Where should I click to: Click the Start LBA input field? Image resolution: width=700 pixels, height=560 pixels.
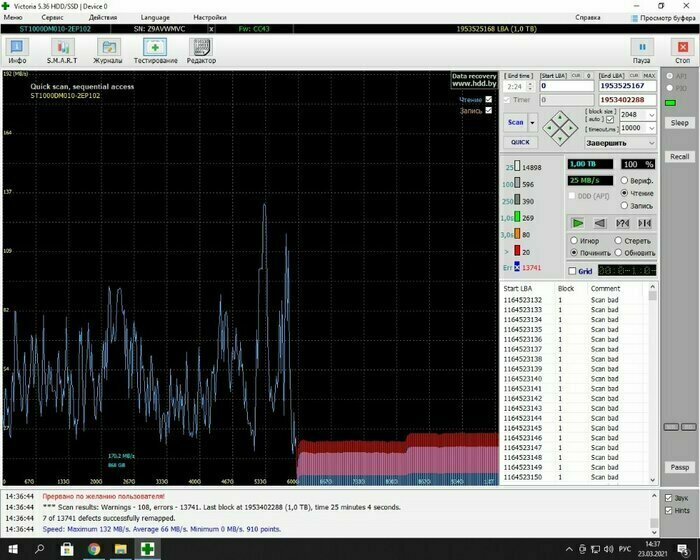click(566, 86)
